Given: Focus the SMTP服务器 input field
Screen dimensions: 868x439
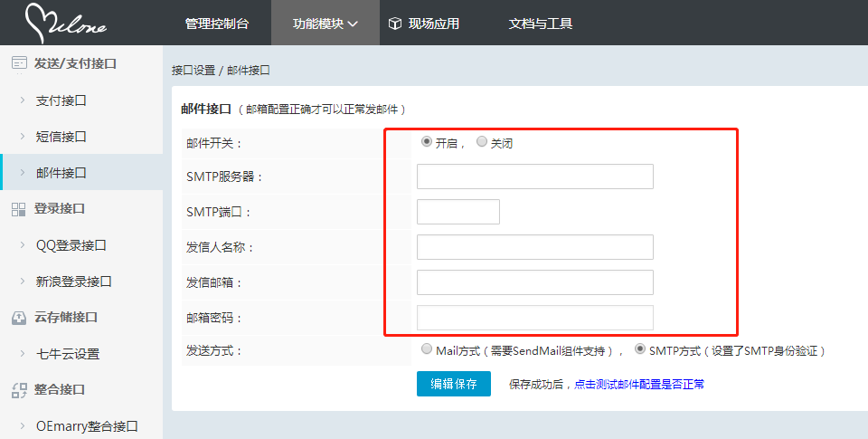Looking at the screenshot, I should click(535, 177).
